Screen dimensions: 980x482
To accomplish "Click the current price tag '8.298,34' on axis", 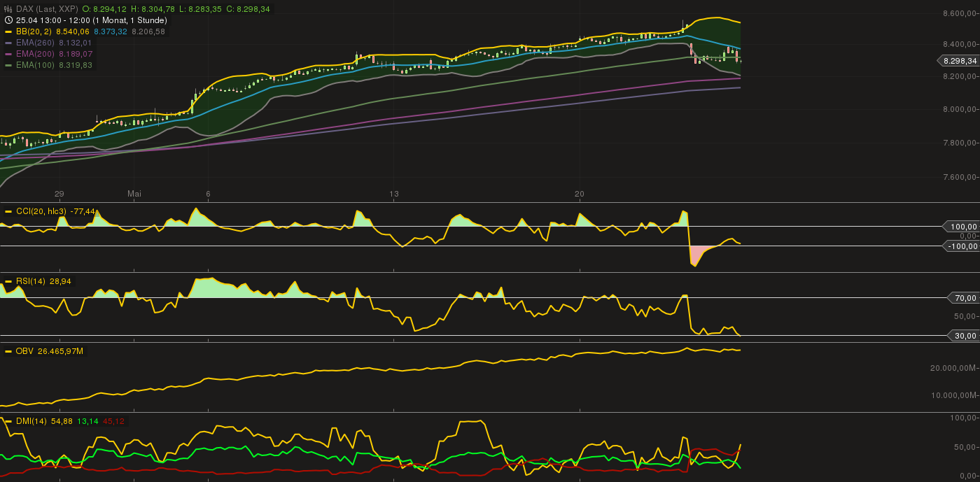I will [x=958, y=61].
